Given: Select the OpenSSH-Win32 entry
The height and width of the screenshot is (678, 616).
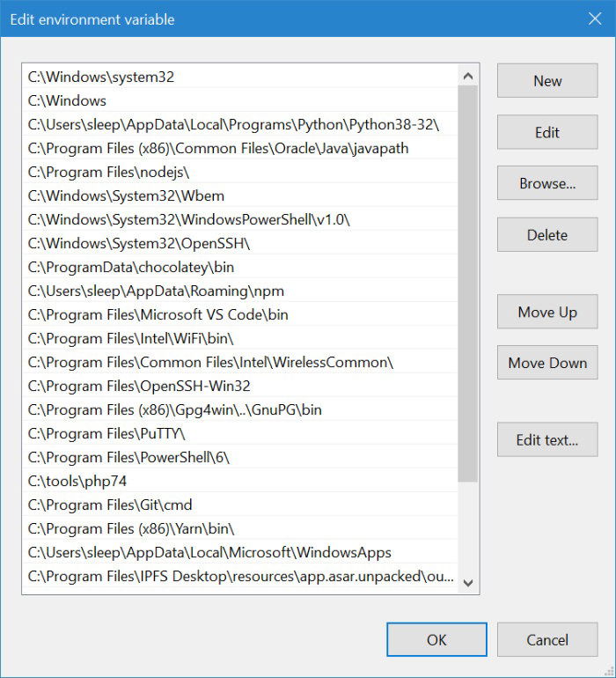Looking at the screenshot, I should [240, 387].
